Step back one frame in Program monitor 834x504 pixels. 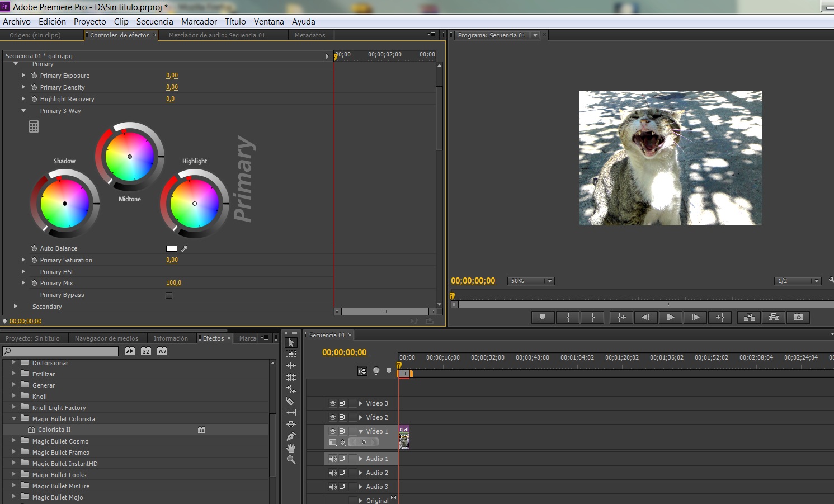646,317
